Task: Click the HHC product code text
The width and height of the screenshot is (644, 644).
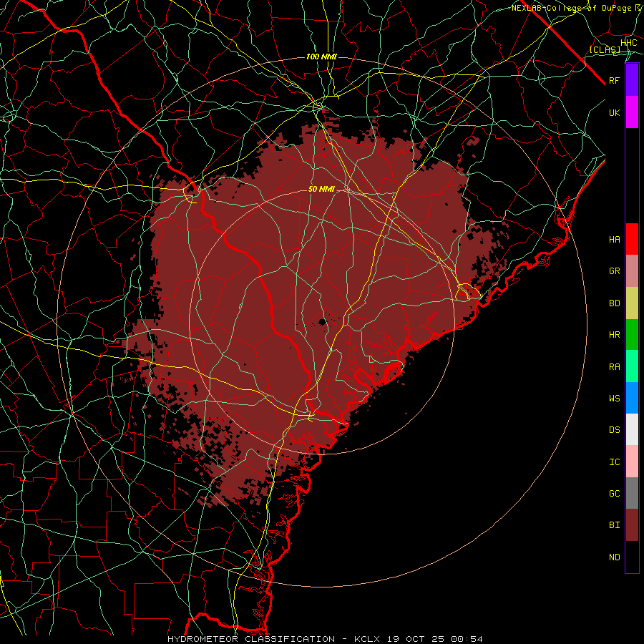Action: [629, 43]
